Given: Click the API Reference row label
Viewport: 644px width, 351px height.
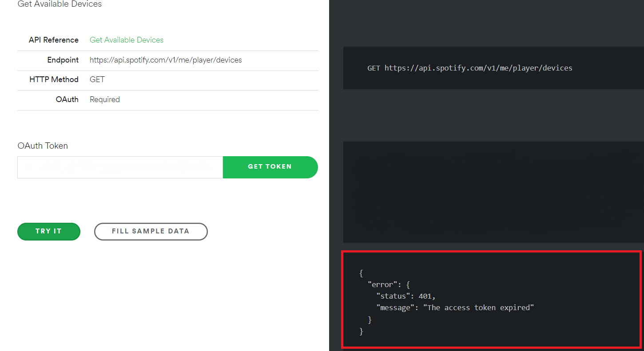Looking at the screenshot, I should [x=54, y=40].
